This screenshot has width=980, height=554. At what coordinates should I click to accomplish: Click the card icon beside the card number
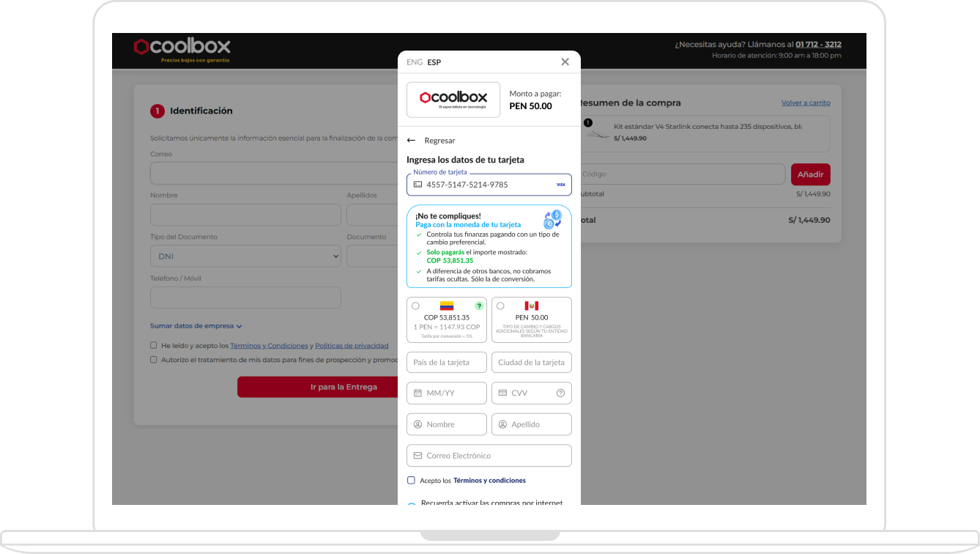pos(417,185)
